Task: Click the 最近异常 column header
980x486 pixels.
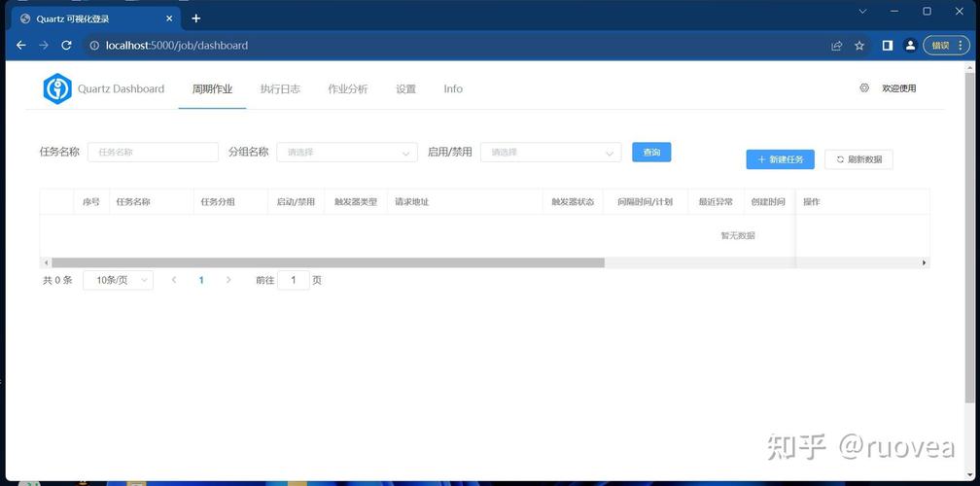Action: [716, 202]
